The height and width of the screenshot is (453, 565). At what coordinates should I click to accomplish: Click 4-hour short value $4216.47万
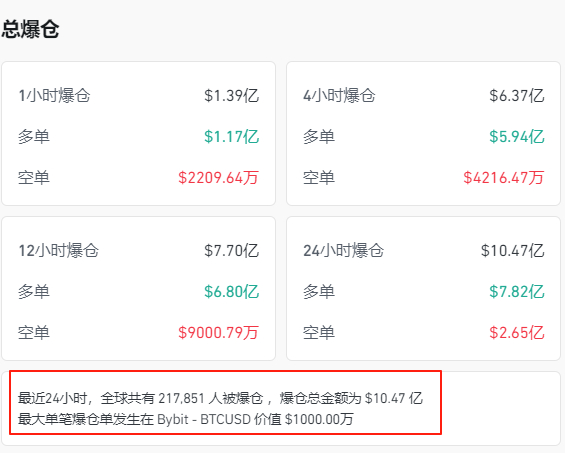[503, 178]
